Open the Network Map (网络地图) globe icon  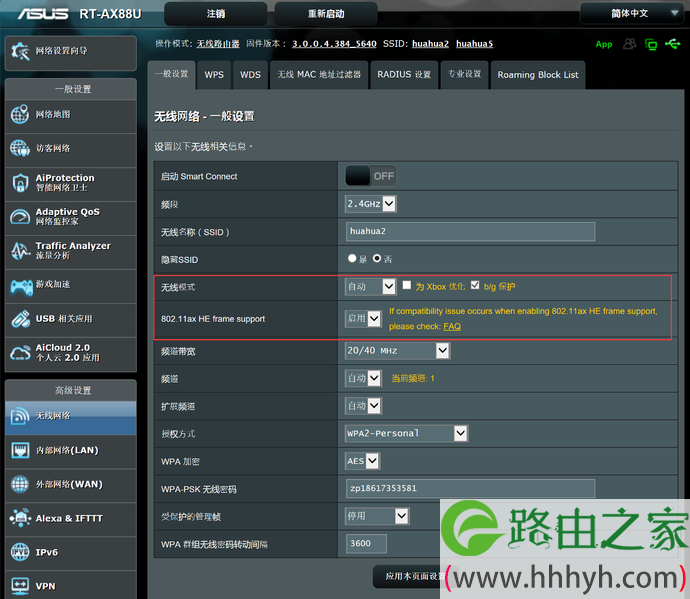pyautogui.click(x=20, y=114)
